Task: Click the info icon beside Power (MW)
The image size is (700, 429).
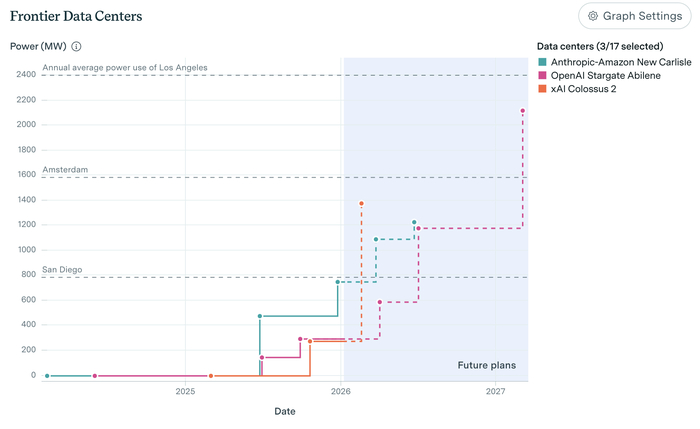Action: coord(77,46)
